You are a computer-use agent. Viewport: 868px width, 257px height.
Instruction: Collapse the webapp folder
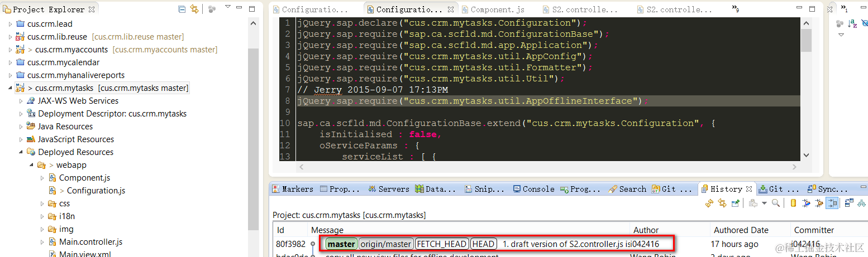(x=32, y=165)
